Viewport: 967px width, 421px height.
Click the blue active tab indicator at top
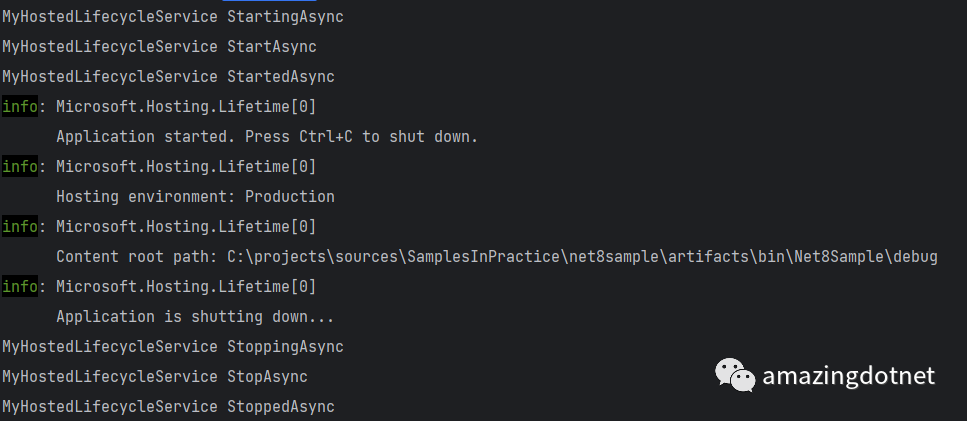point(270,1)
